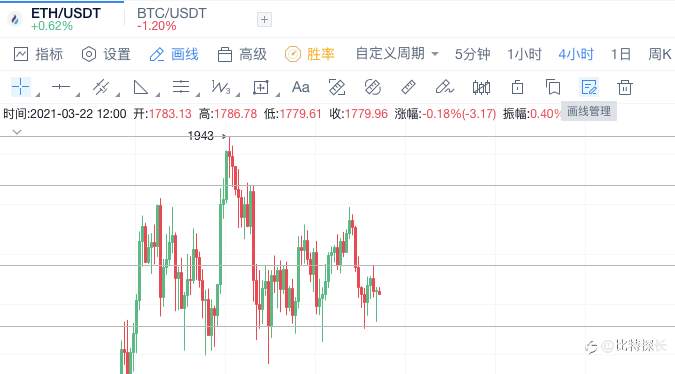Add a new trading pair tab
Viewport: 675px width, 374px height.
pos(264,19)
